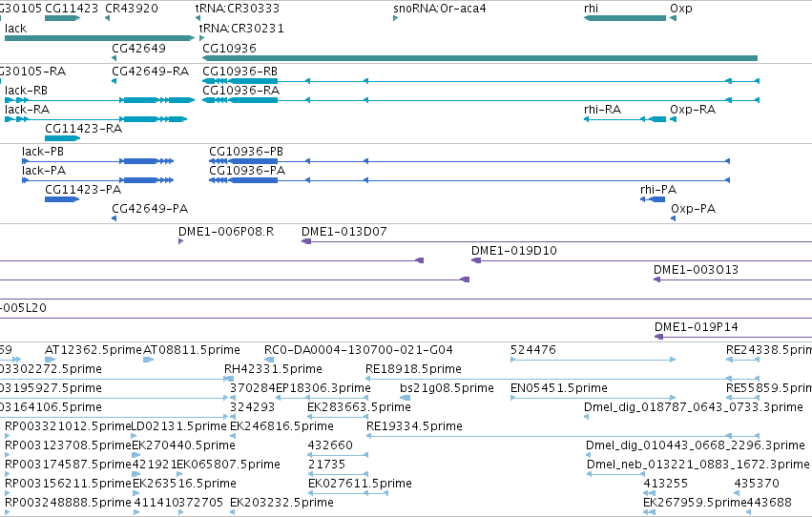812x517 pixels.
Task: Open the DME1-019P14 clone label
Action: [x=696, y=327]
